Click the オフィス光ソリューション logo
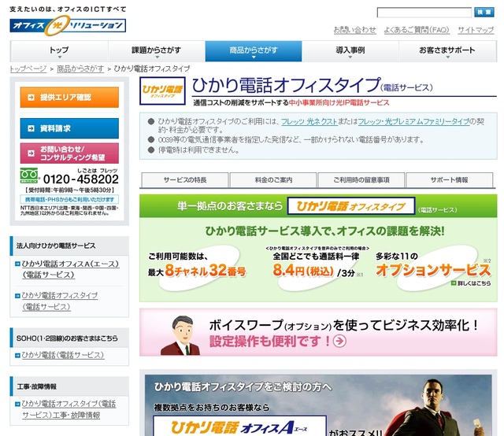This screenshot has width=504, height=436. tap(69, 25)
